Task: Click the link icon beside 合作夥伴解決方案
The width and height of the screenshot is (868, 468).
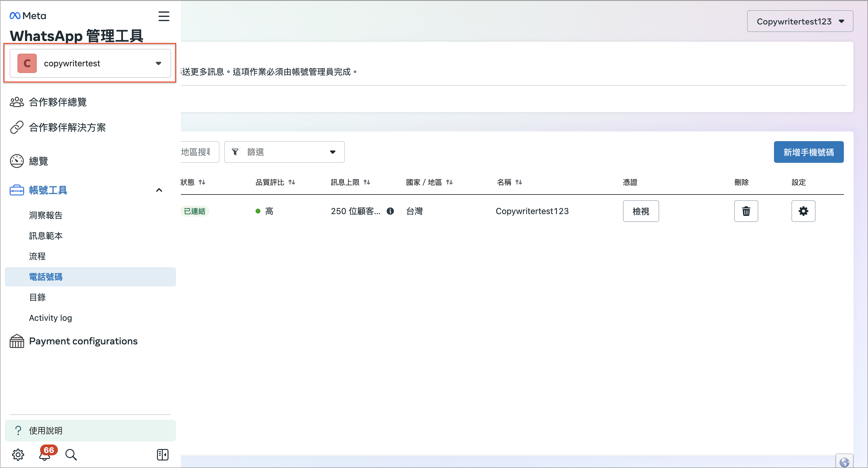Action: 17,128
